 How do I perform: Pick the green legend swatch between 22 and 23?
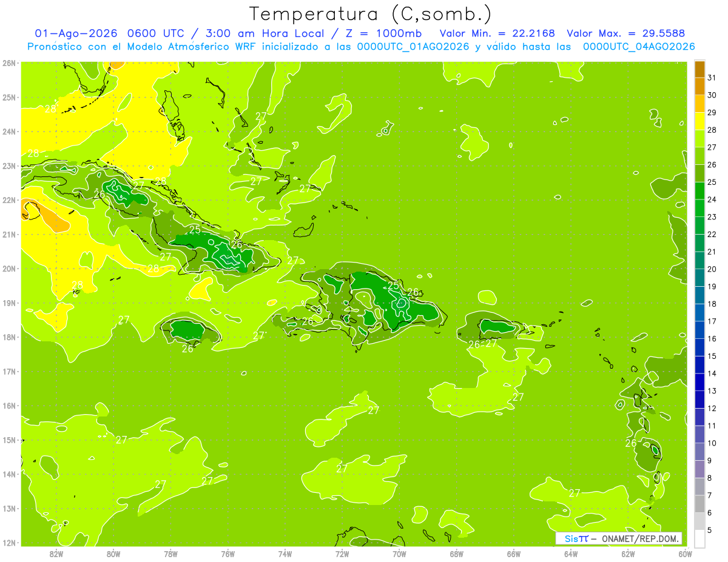pyautogui.click(x=699, y=225)
